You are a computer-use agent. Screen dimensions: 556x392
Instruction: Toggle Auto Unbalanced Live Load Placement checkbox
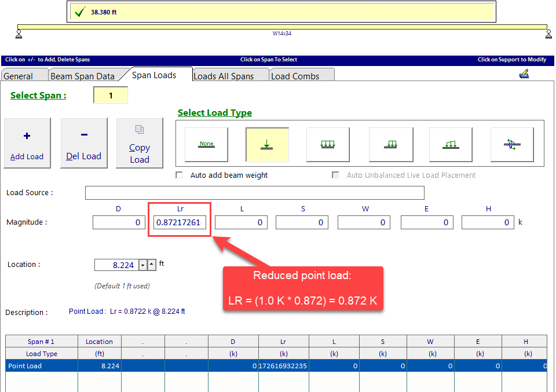335,175
